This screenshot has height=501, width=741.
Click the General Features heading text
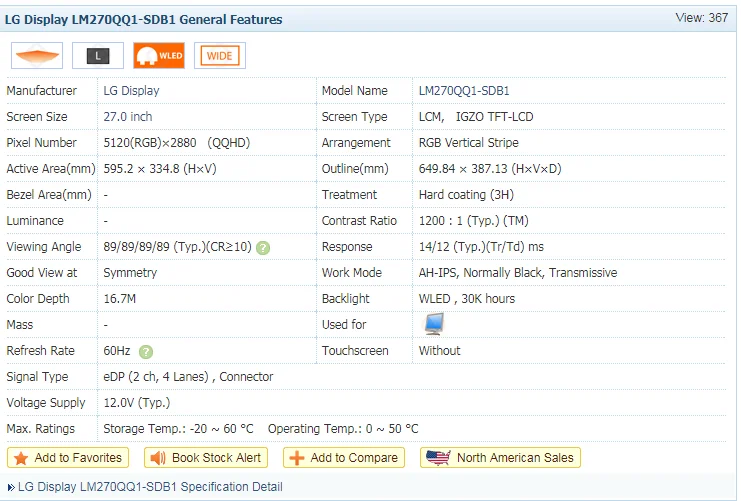pyautogui.click(x=144, y=19)
